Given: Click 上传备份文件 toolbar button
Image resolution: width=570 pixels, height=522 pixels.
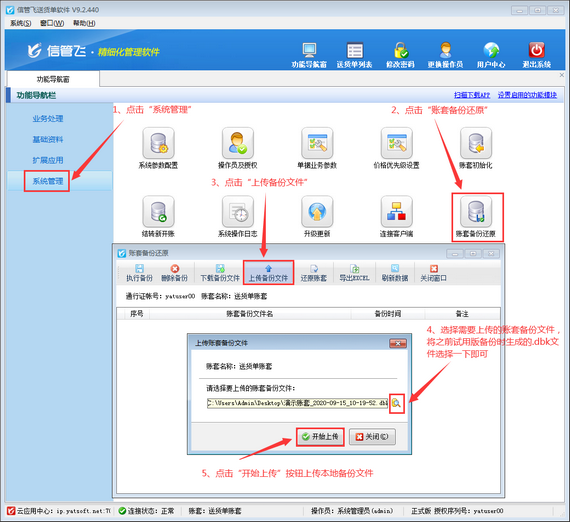Looking at the screenshot, I should [x=268, y=273].
